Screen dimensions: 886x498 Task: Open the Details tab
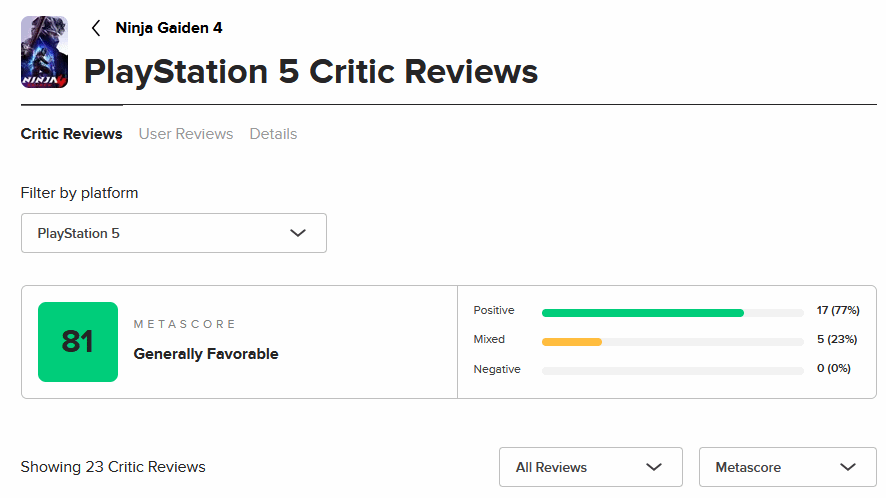[273, 134]
